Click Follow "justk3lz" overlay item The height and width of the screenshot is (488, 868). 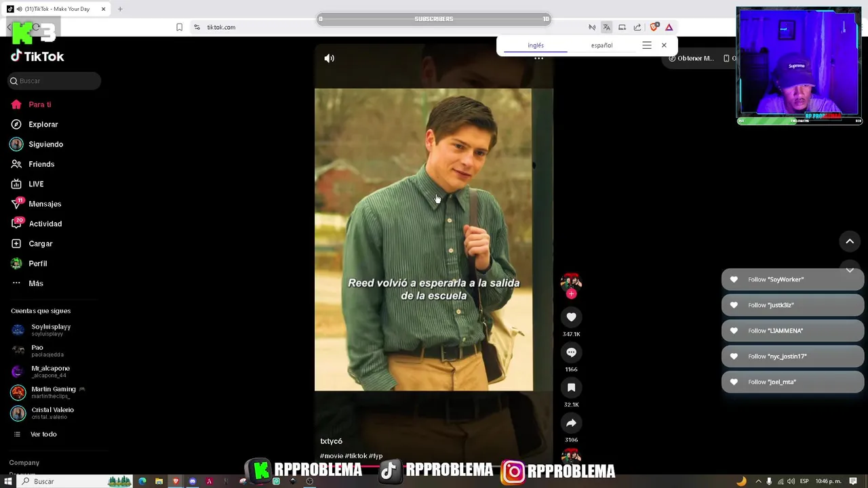pos(793,305)
